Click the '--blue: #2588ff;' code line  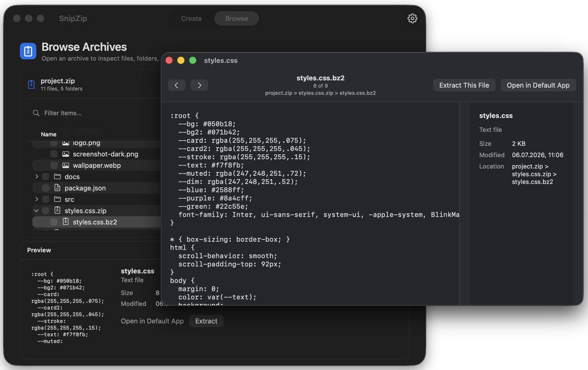coord(211,190)
